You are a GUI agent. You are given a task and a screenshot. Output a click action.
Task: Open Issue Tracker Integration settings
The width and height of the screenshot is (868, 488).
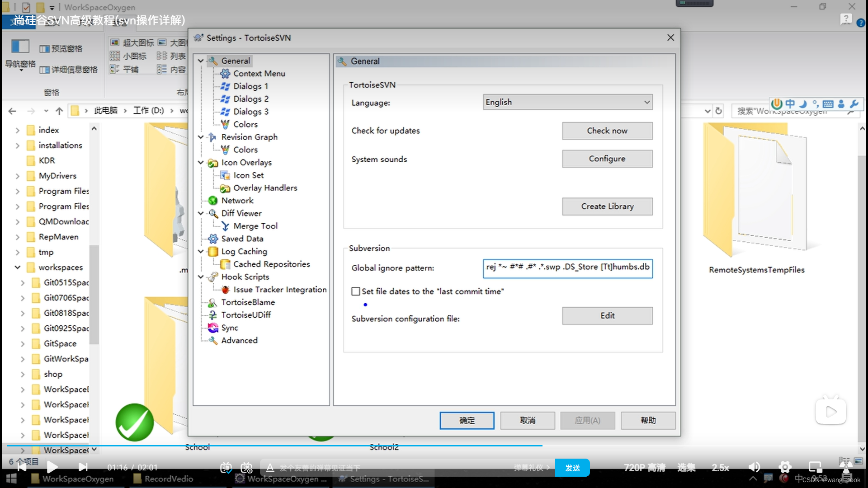pos(279,289)
